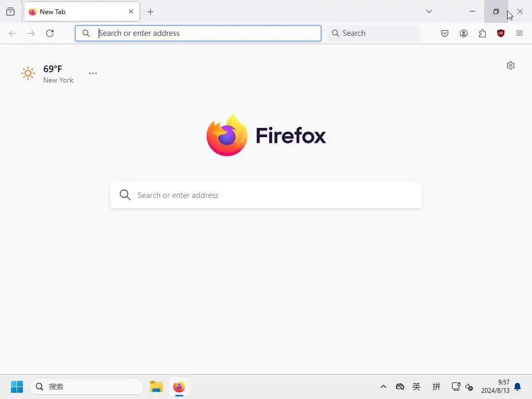Open a new tab with plus button
The width and height of the screenshot is (532, 399).
pyautogui.click(x=151, y=12)
